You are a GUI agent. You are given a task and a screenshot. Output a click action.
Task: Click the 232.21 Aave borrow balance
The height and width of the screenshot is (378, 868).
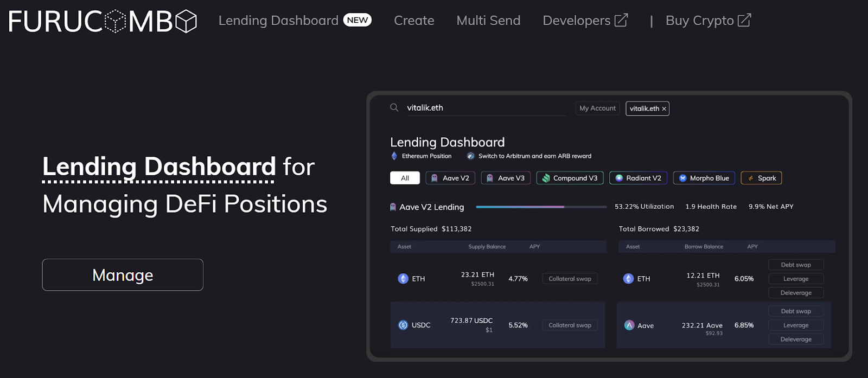[x=702, y=325]
